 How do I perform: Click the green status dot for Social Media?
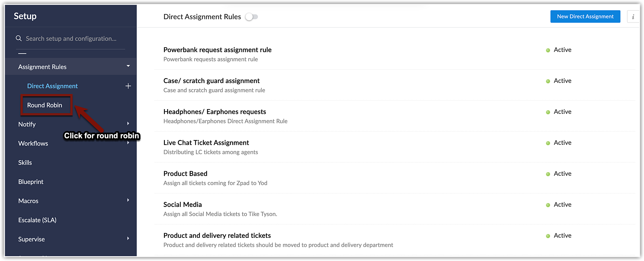pos(548,205)
